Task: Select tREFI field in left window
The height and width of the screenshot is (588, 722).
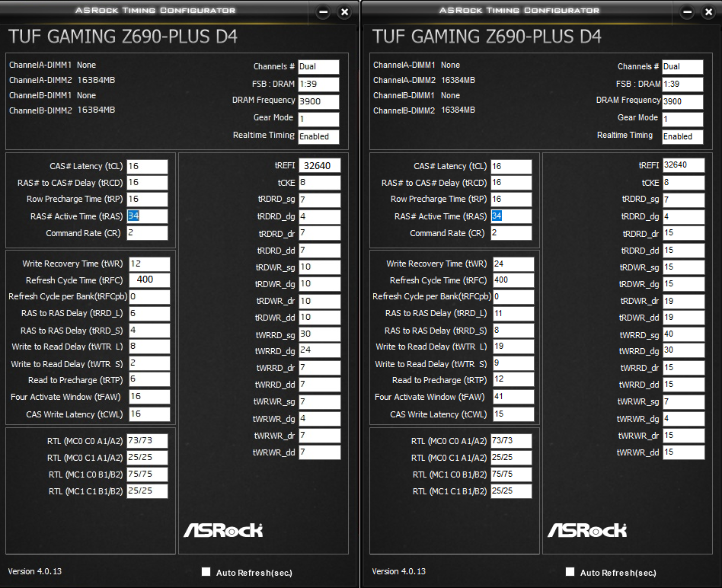Action: pyautogui.click(x=320, y=166)
